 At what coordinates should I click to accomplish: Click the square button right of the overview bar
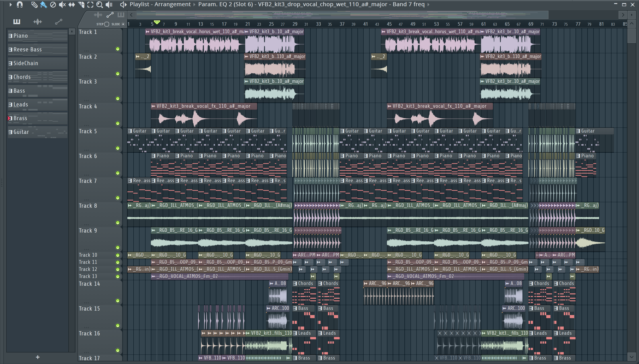pyautogui.click(x=631, y=15)
